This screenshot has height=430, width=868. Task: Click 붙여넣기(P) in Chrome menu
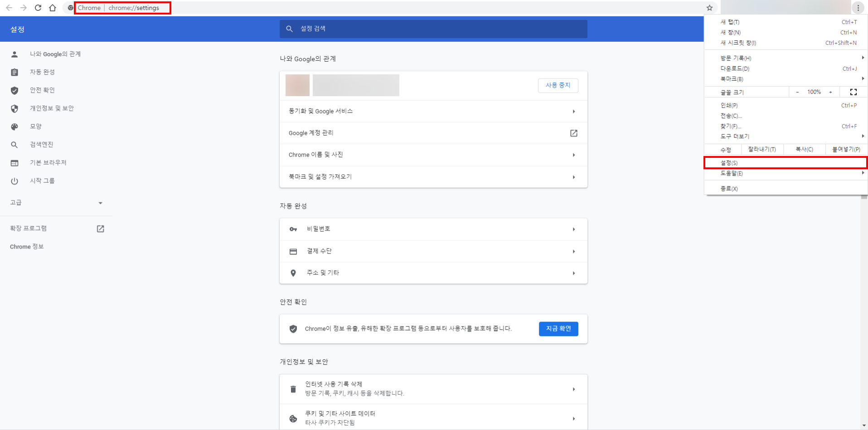coord(846,149)
